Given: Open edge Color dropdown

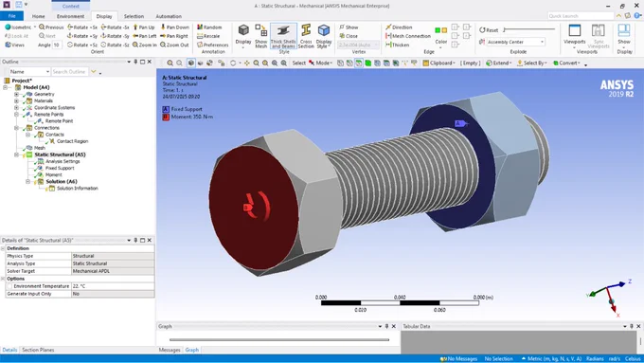Looking at the screenshot, I should point(440,37).
